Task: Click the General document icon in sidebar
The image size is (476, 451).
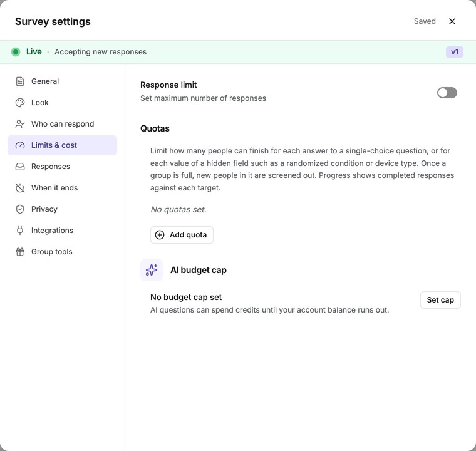Action: (x=20, y=81)
